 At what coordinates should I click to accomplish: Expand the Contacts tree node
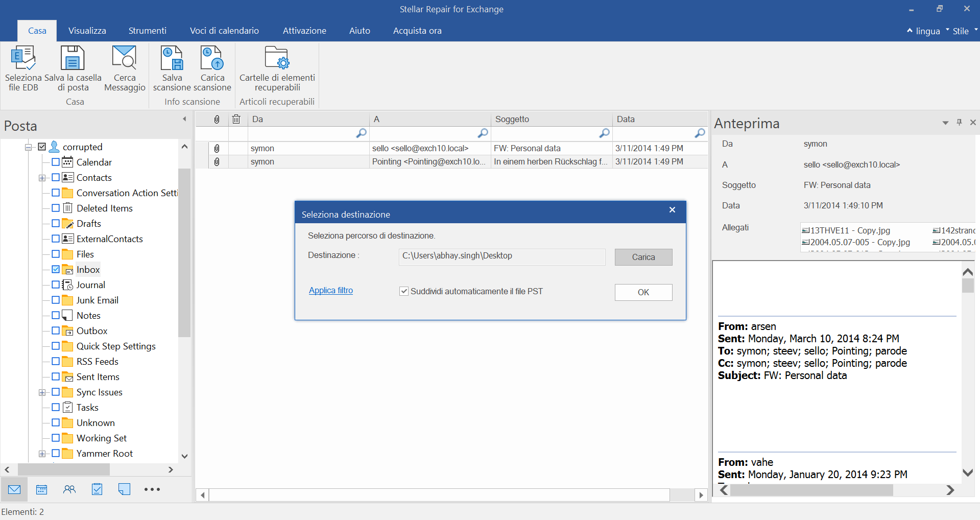point(42,178)
